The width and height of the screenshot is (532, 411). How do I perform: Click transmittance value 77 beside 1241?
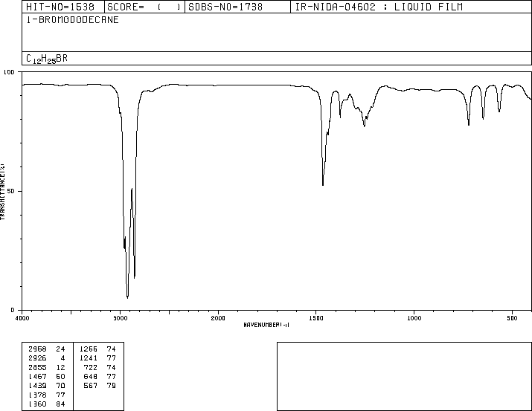pyautogui.click(x=112, y=358)
